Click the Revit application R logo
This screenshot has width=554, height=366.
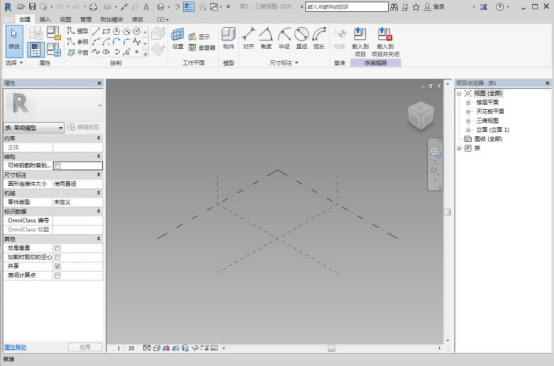pos(8,7)
